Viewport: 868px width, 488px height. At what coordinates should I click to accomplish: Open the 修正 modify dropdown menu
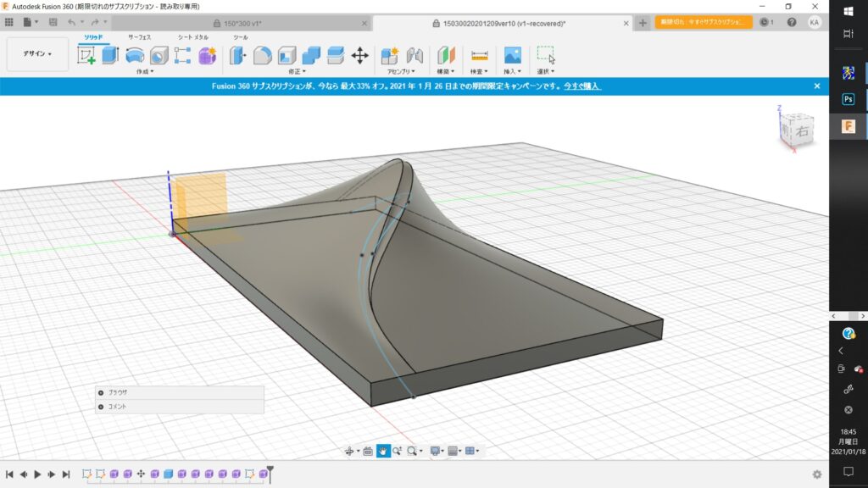pyautogui.click(x=297, y=72)
